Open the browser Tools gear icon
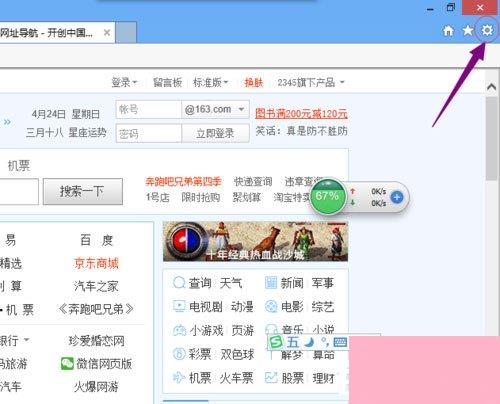Screen dimensions: 500x404 pyautogui.click(x=487, y=31)
